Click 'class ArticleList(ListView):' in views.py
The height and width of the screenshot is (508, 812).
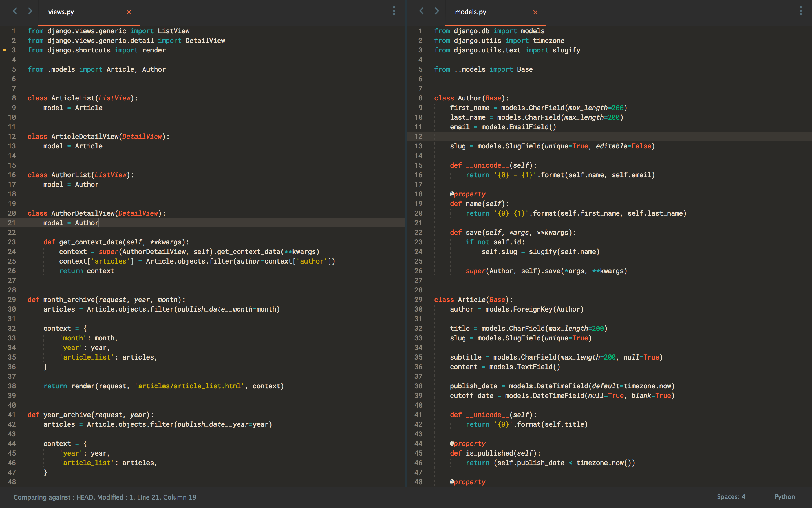click(83, 98)
